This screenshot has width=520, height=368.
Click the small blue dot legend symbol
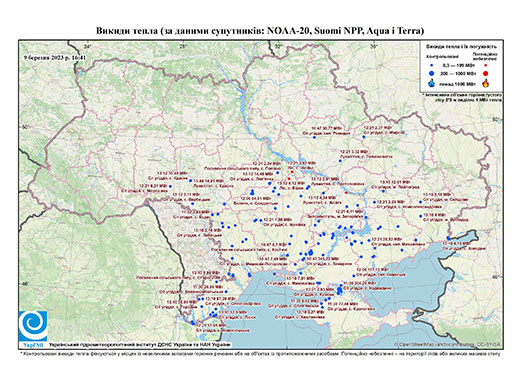click(432, 66)
